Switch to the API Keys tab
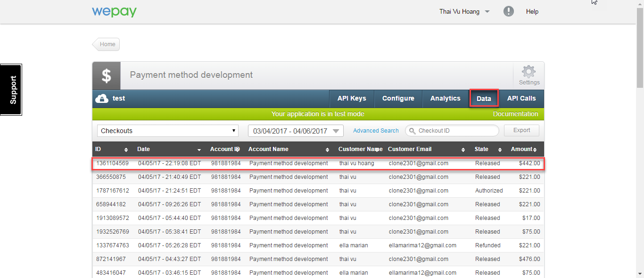644x278 pixels. (x=352, y=99)
